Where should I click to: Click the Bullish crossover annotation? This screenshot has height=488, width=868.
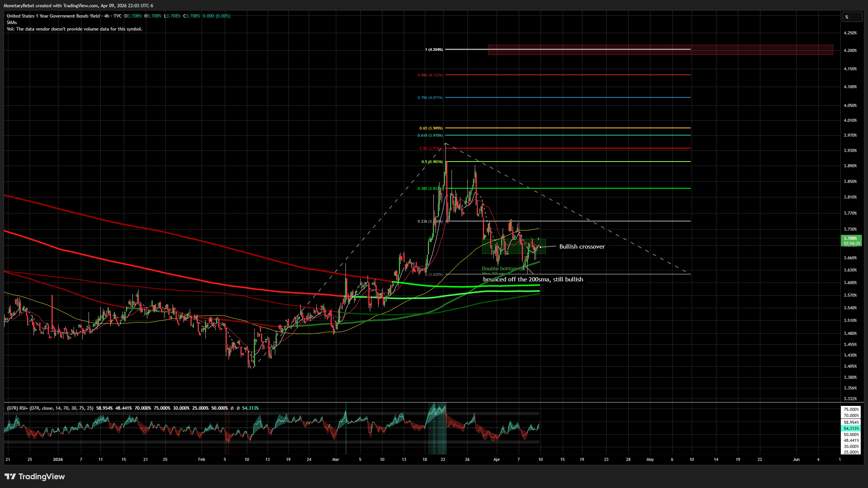pyautogui.click(x=582, y=247)
